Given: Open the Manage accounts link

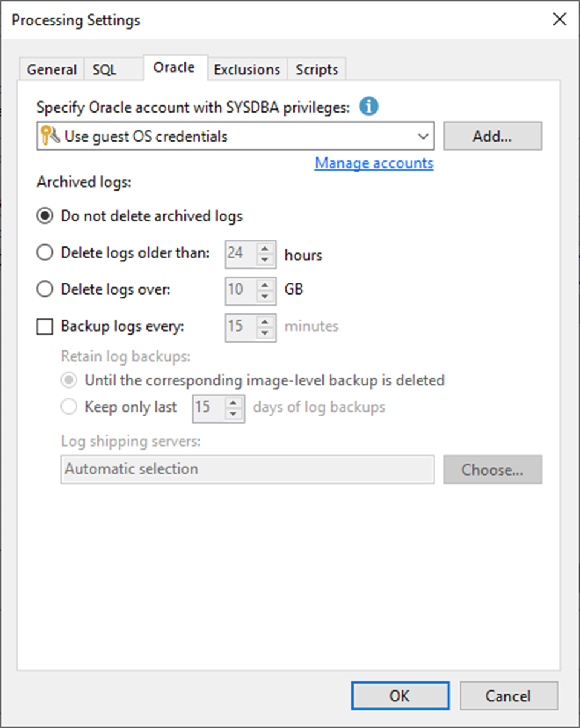Looking at the screenshot, I should [x=374, y=163].
